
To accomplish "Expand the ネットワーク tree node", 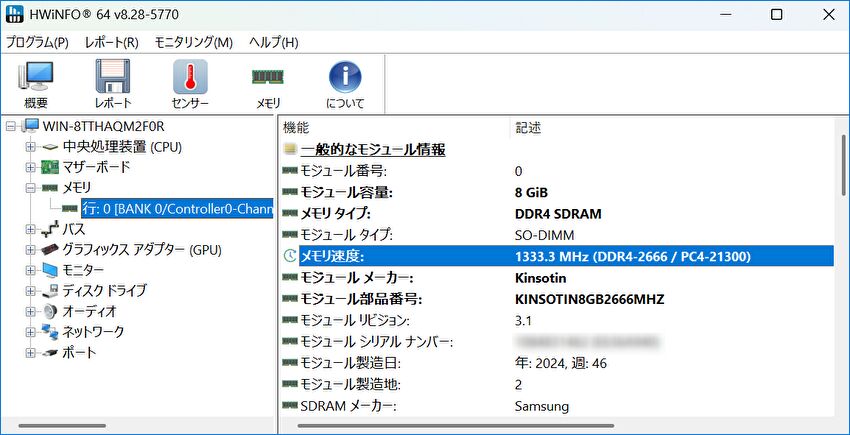I will [x=30, y=332].
